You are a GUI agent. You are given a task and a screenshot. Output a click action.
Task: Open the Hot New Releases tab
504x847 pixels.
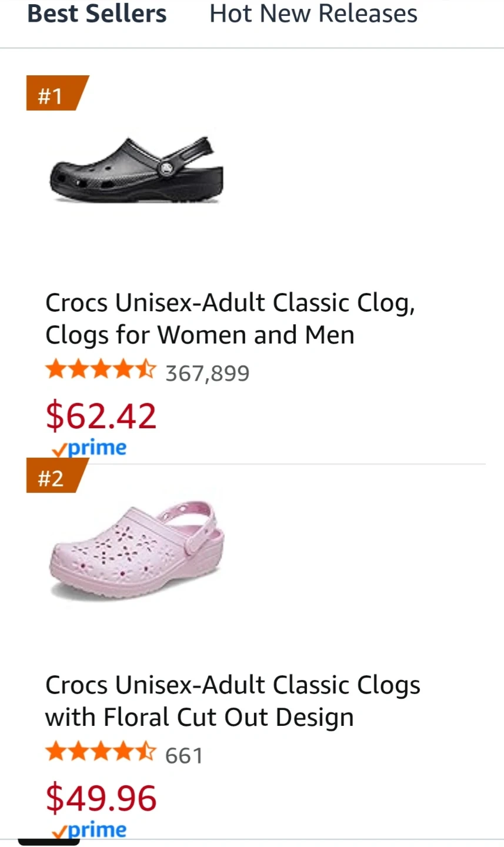click(x=313, y=14)
